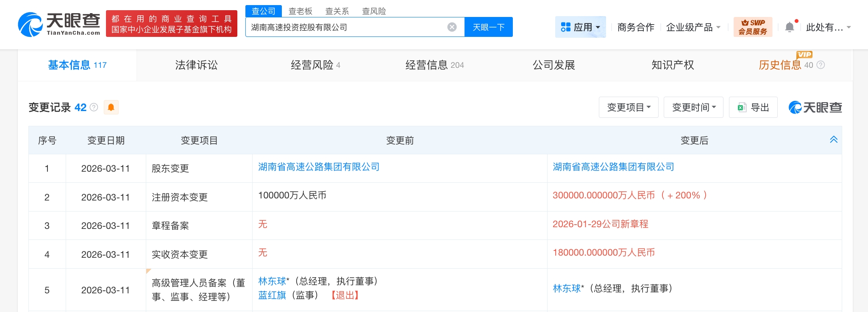868x312 pixels.
Task: Collapse table with double chevron icon
Action: [833, 140]
